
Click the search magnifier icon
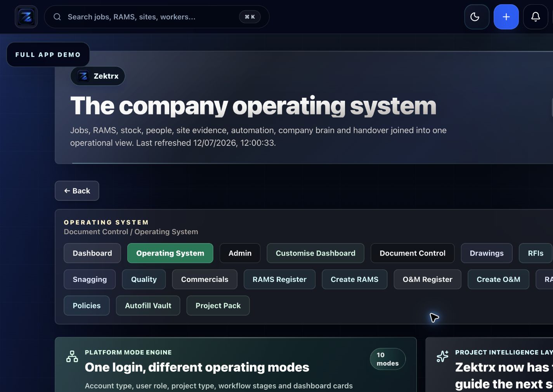(57, 17)
